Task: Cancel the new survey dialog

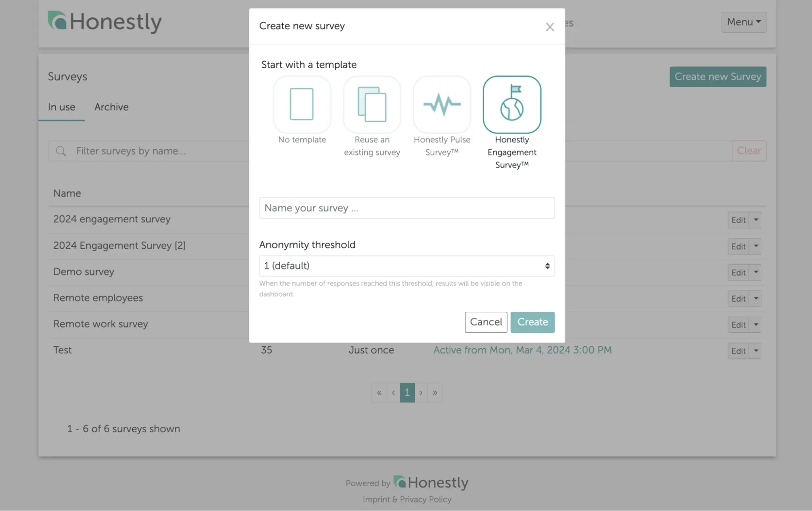Action: [486, 322]
